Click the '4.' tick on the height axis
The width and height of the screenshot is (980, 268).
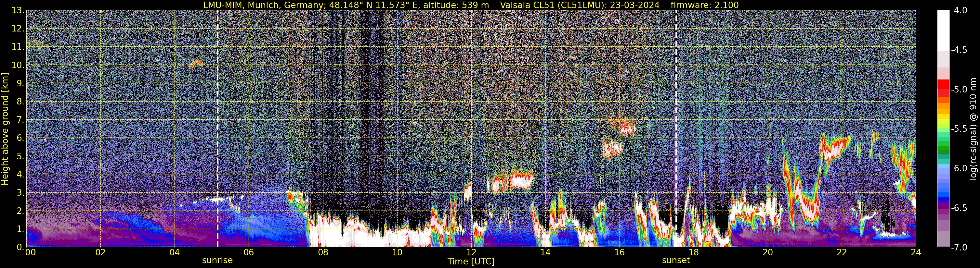[20, 175]
